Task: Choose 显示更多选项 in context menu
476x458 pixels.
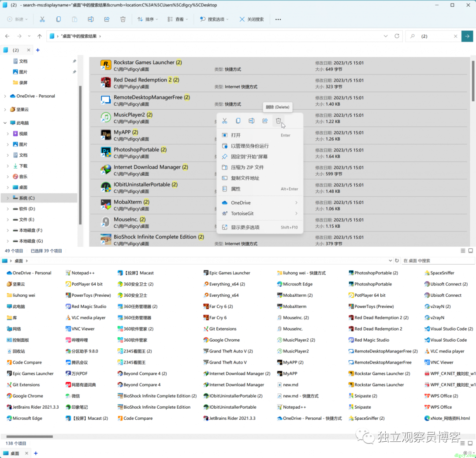Action: (260, 227)
